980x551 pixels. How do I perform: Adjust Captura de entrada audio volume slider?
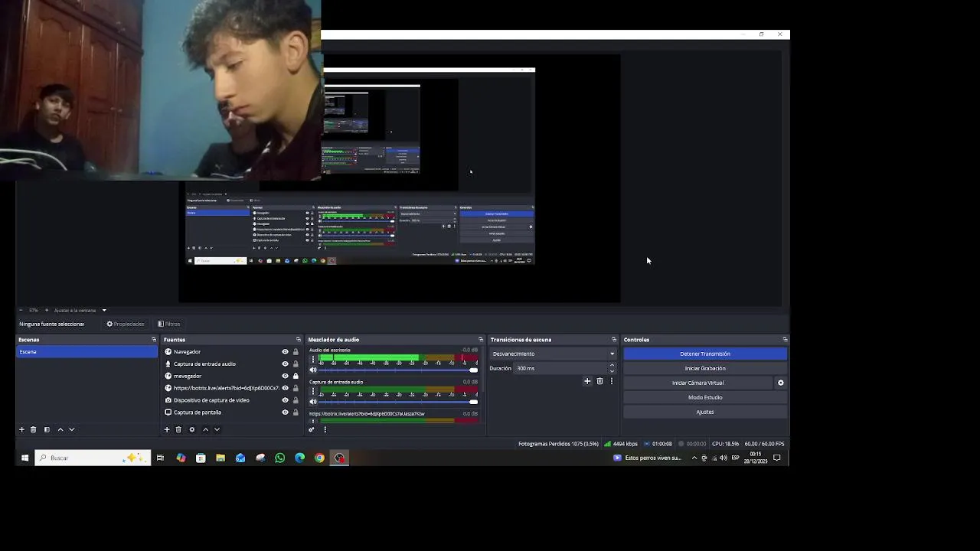click(398, 402)
